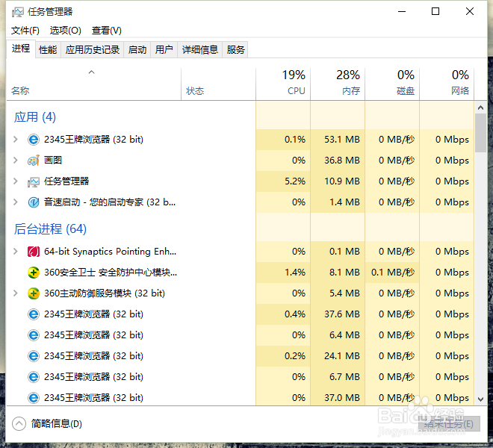Expand the 音速启动 app entry
This screenshot has height=448, width=493.
point(15,202)
